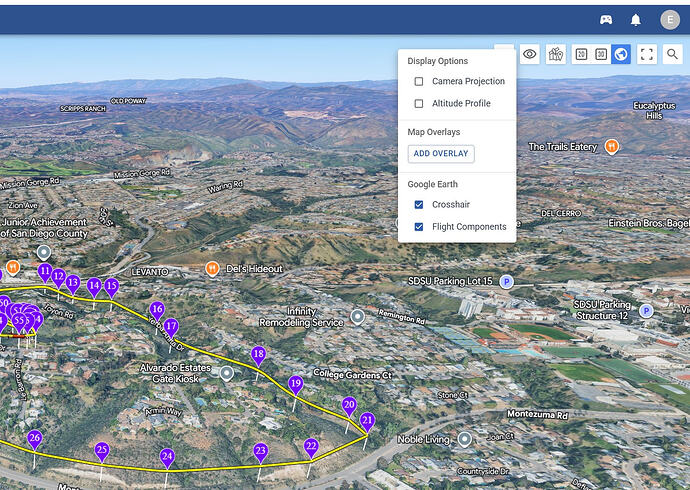Screen dimensions: 690x490
Task: Select waypoint marker 22
Action: coord(312,447)
